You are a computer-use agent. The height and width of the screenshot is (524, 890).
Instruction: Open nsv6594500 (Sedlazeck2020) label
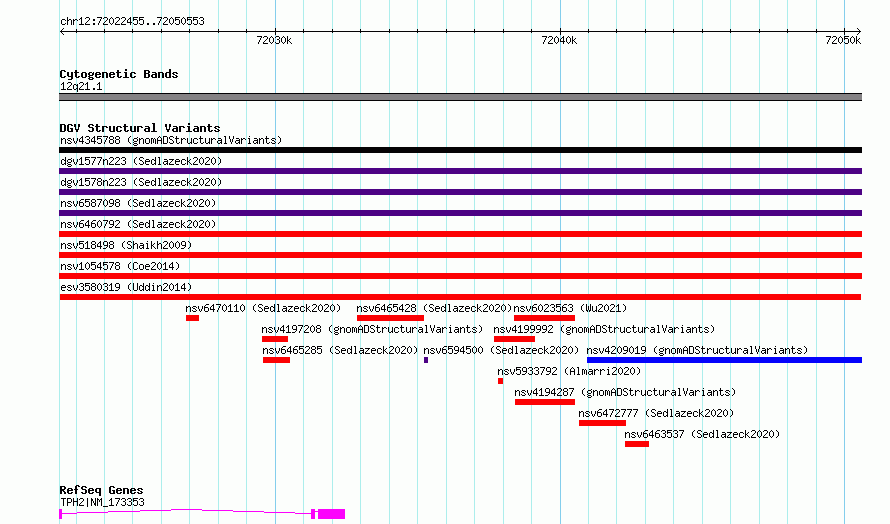click(501, 350)
